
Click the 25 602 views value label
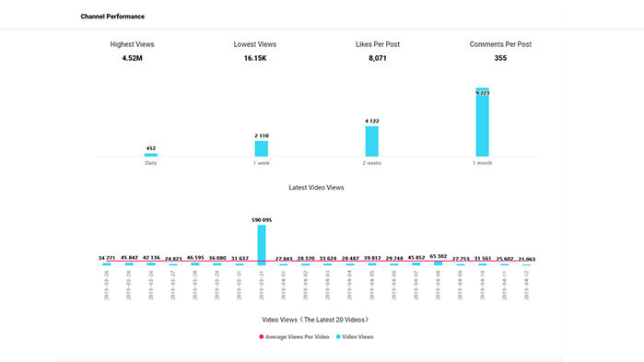(505, 259)
